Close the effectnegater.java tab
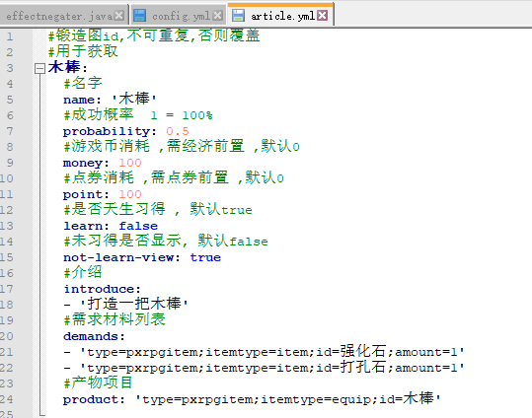 119,16
